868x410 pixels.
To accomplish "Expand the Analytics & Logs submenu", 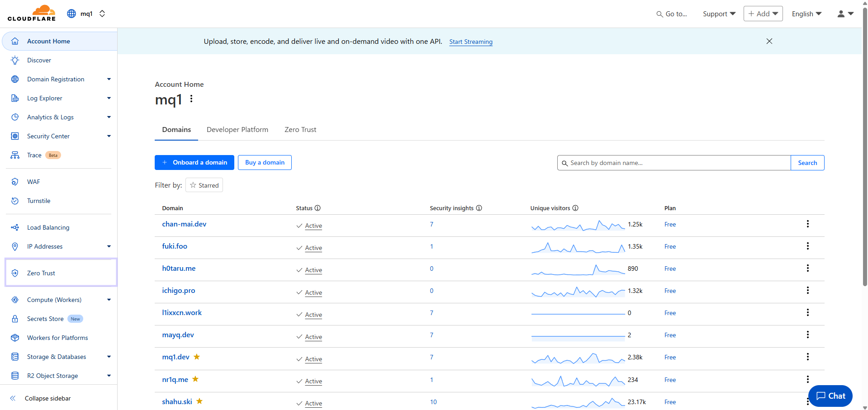I will [109, 117].
